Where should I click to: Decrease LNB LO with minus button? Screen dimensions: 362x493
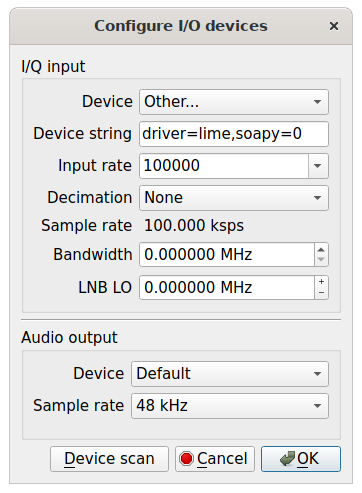[321, 293]
